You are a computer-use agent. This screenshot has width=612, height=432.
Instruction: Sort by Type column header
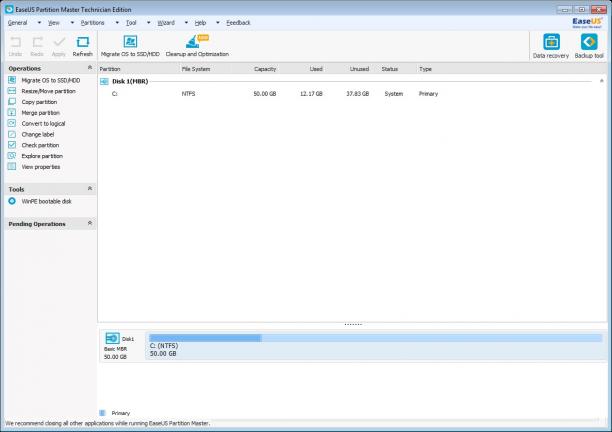(425, 69)
